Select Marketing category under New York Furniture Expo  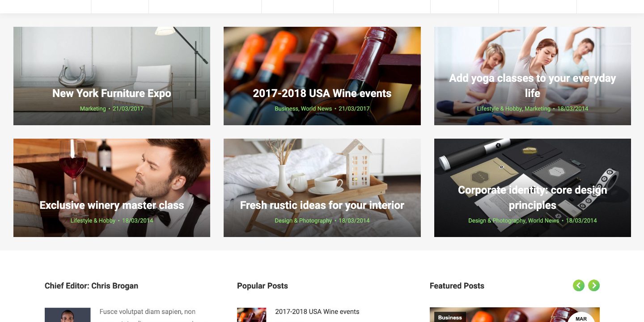[93, 109]
